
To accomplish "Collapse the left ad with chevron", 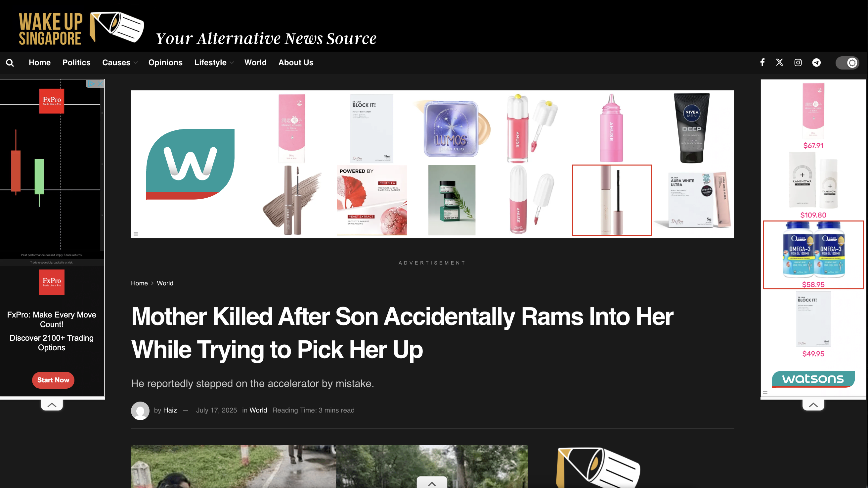I will coord(52,405).
